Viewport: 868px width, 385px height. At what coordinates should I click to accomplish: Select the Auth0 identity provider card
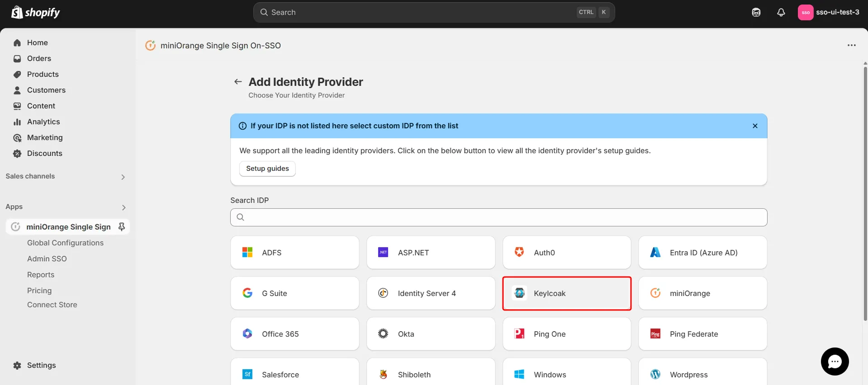tap(567, 252)
